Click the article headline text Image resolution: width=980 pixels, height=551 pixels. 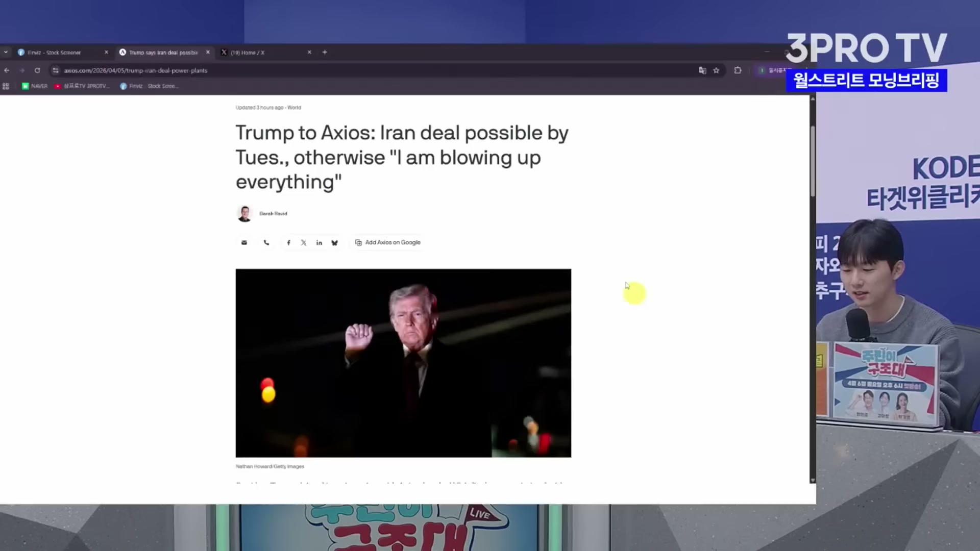coord(402,157)
